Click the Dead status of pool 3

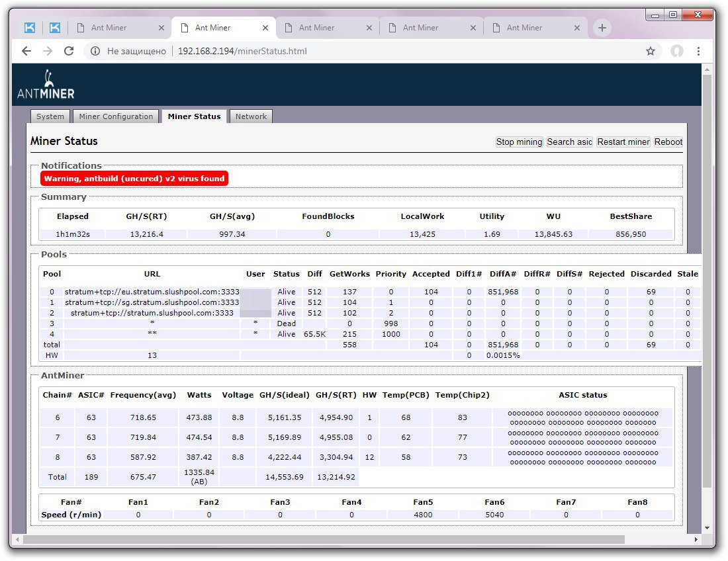[286, 324]
